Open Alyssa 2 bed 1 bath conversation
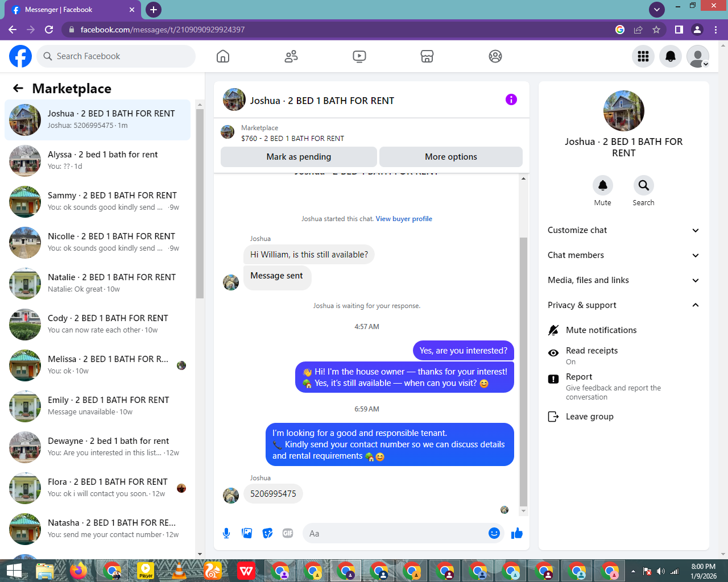The height and width of the screenshot is (582, 728). pos(98,161)
